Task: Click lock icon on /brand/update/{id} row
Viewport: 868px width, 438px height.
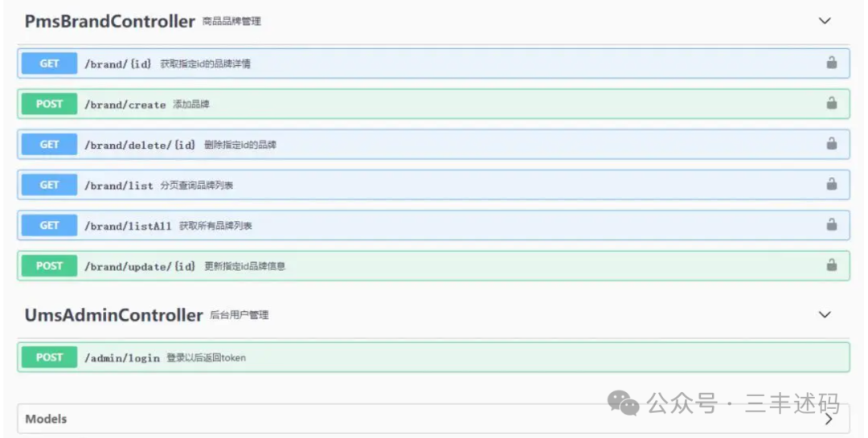Action: 832,265
